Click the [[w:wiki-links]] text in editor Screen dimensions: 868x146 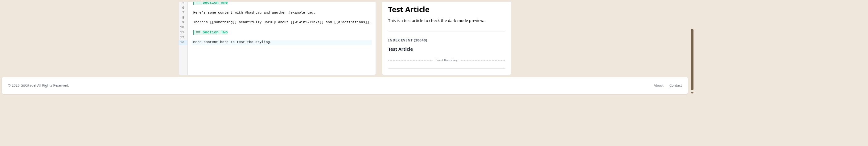[x=307, y=22]
